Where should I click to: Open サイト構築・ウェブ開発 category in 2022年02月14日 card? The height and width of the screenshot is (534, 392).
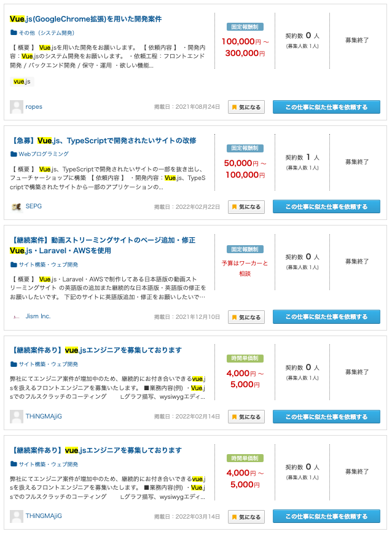(x=49, y=364)
